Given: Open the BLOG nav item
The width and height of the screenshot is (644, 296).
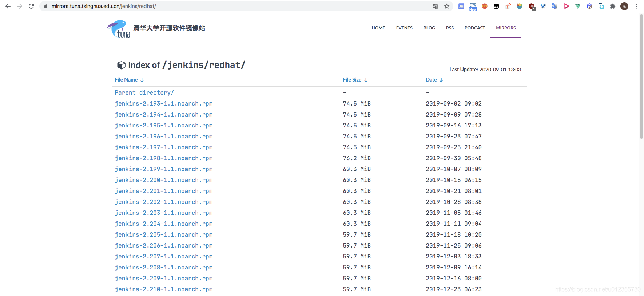Looking at the screenshot, I should [429, 28].
